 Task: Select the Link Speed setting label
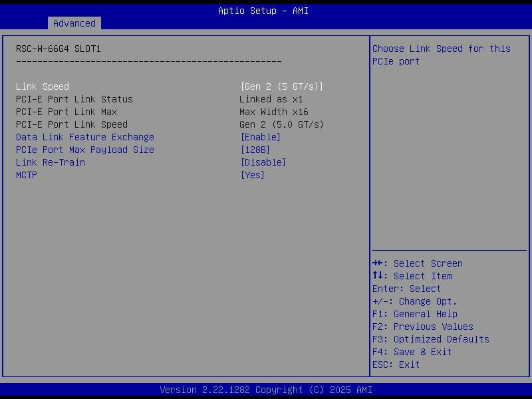[43, 86]
